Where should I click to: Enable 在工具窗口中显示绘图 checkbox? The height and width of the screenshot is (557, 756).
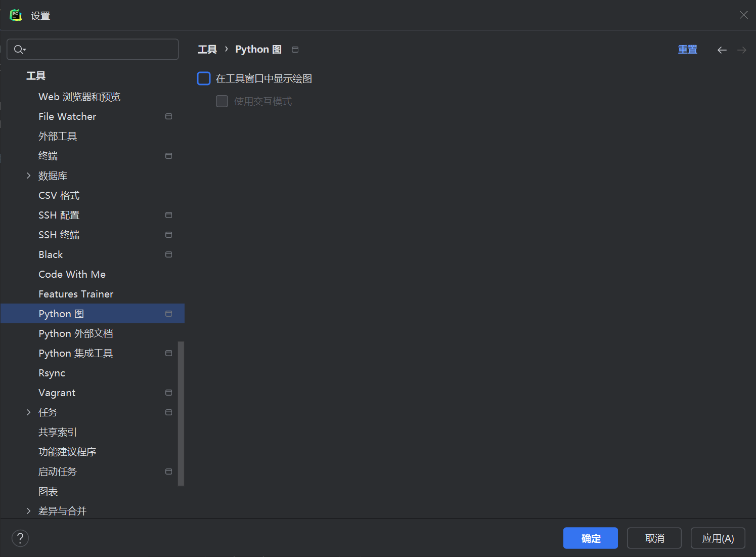(x=204, y=78)
